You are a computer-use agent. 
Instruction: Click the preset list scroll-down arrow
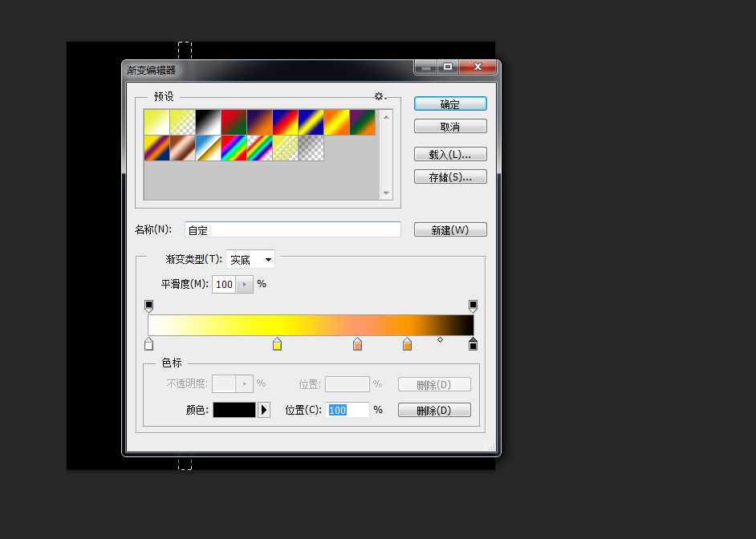coord(386,192)
